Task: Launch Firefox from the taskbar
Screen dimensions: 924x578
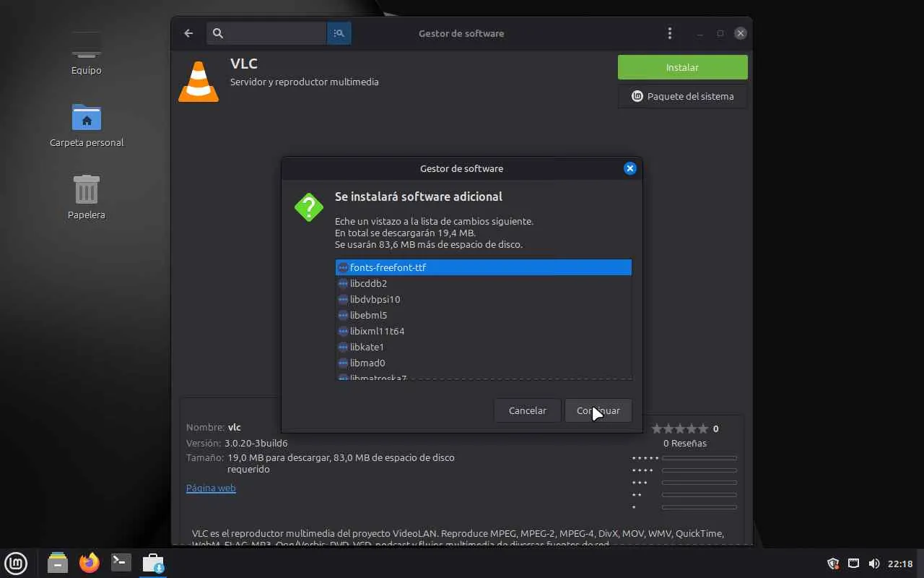Action: 90,563
